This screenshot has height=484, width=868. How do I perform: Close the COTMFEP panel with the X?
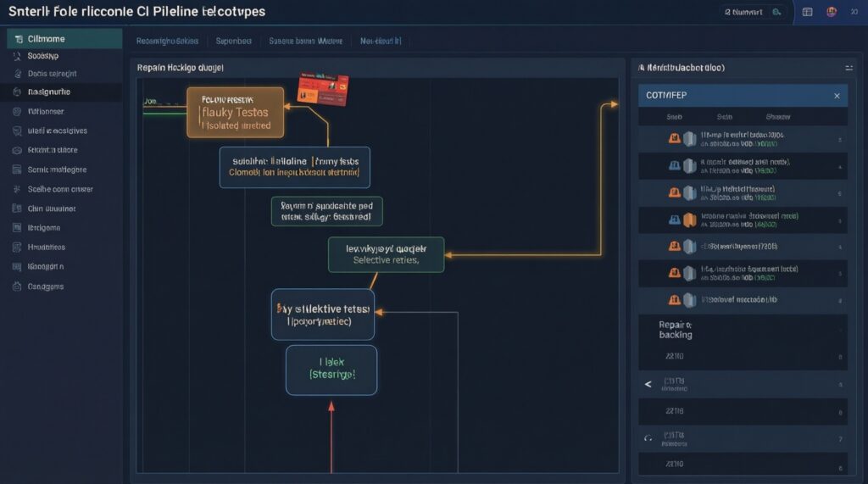click(x=837, y=96)
